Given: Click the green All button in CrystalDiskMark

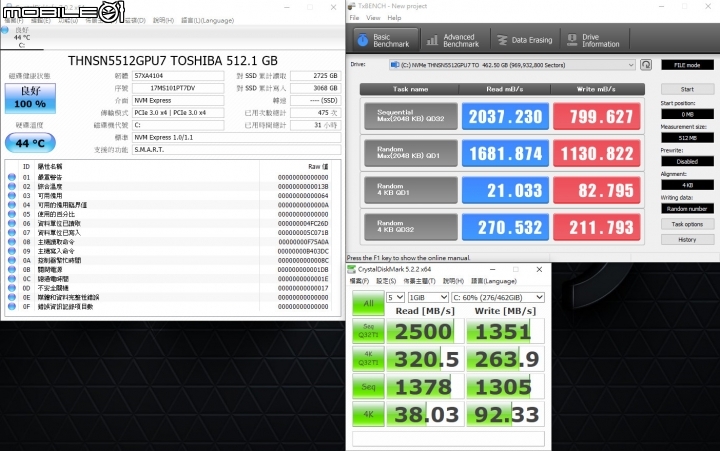Looking at the screenshot, I should [x=368, y=303].
